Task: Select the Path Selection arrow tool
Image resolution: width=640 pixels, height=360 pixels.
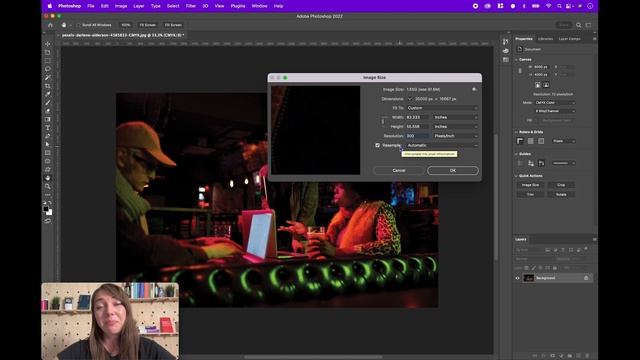Action: pyautogui.click(x=48, y=144)
